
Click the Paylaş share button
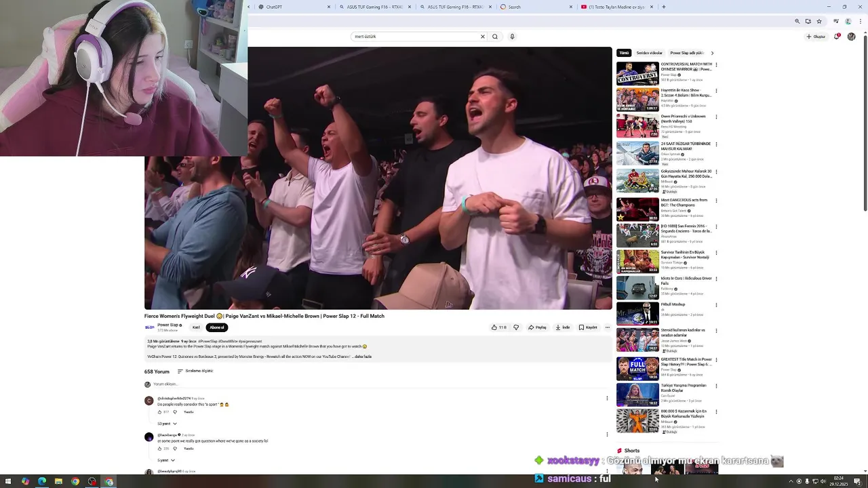coord(537,327)
